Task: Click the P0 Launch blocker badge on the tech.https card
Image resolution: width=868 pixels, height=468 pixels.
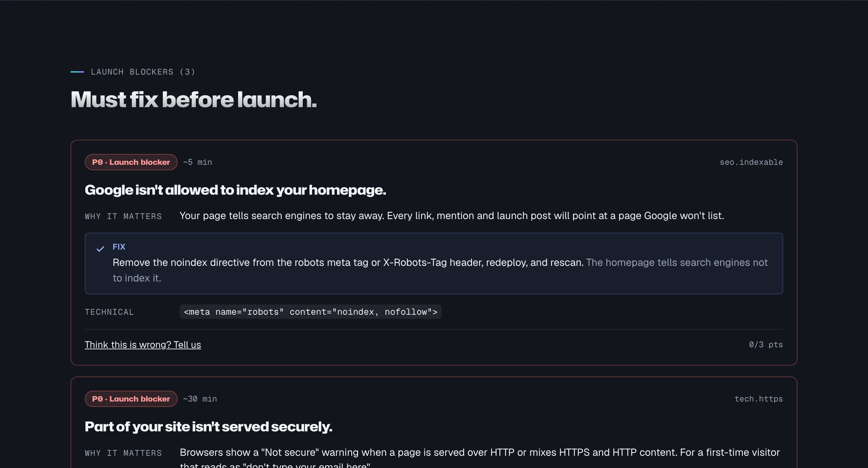Action: click(x=131, y=399)
